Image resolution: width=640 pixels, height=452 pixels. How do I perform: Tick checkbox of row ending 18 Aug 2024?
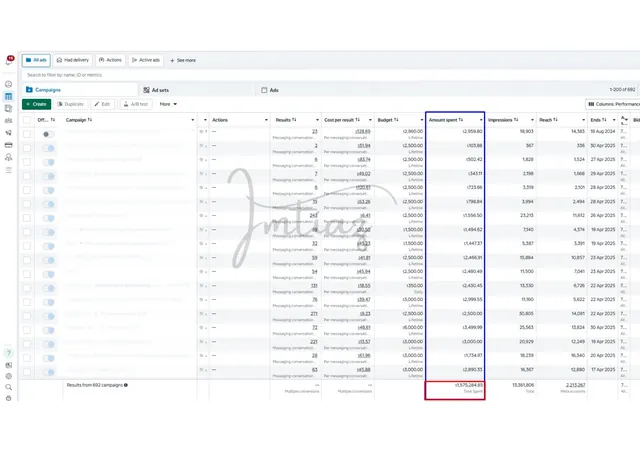tap(27, 134)
